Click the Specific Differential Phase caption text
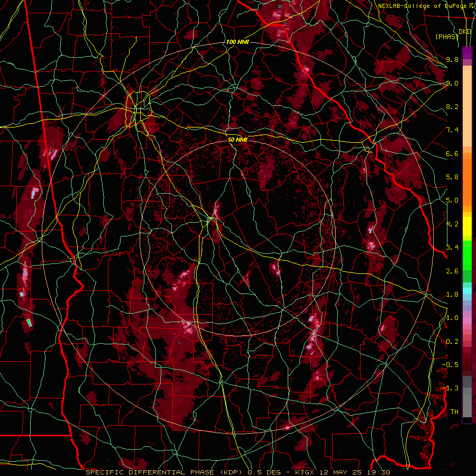Viewport: 476px width, 476px height. pos(237,472)
